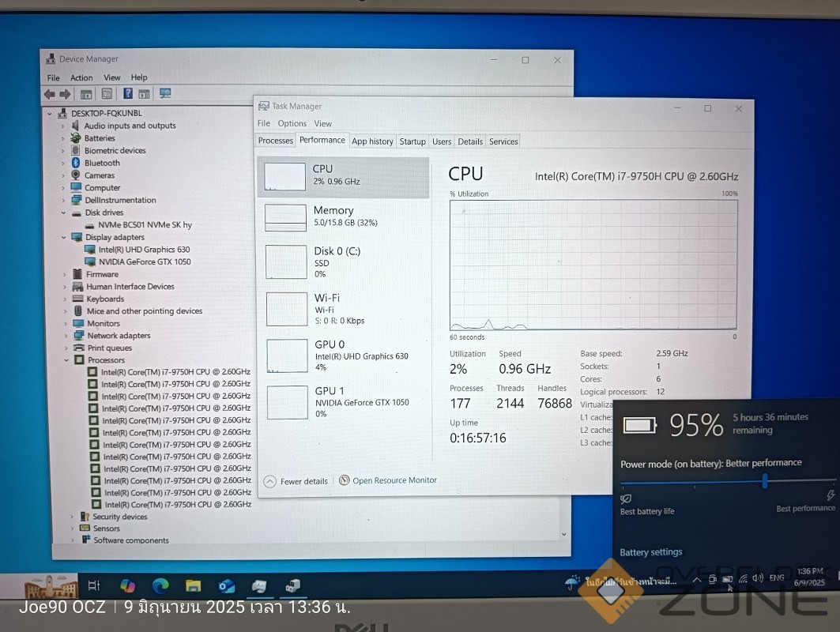Image resolution: width=840 pixels, height=632 pixels.
Task: Launch Microsoft Edge from taskbar
Action: point(160,586)
